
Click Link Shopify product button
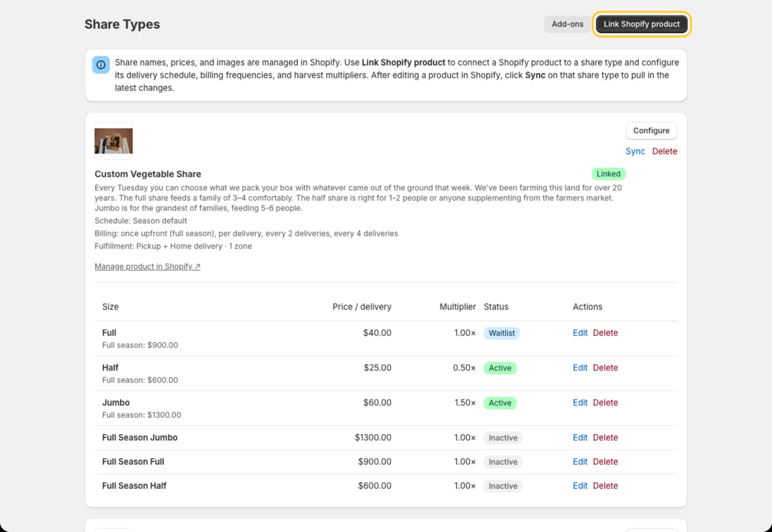642,24
